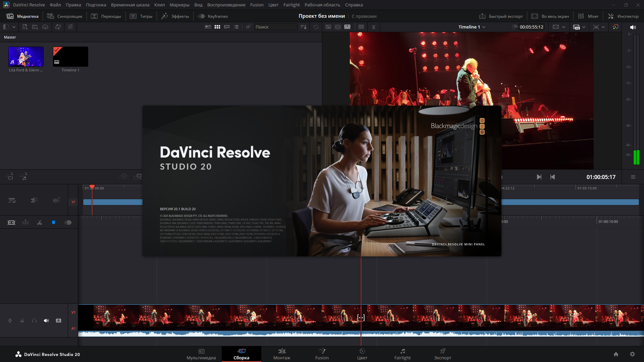Open the Файл menu
Viewport: 644px width, 362px height.
(x=55, y=5)
